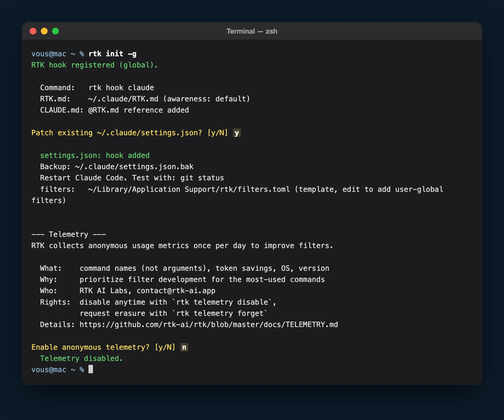Click 'RTK collects anonymous usage metrics' sentence
This screenshot has height=420, width=504.
coord(182,246)
